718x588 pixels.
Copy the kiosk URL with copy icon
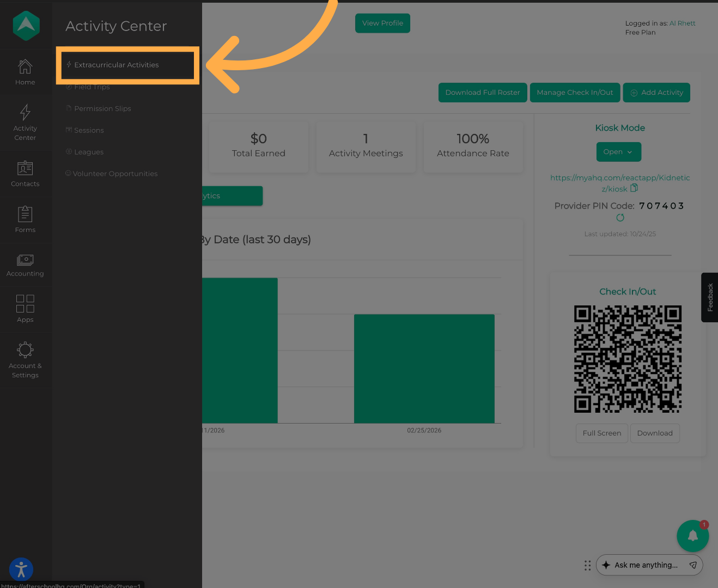tap(634, 188)
